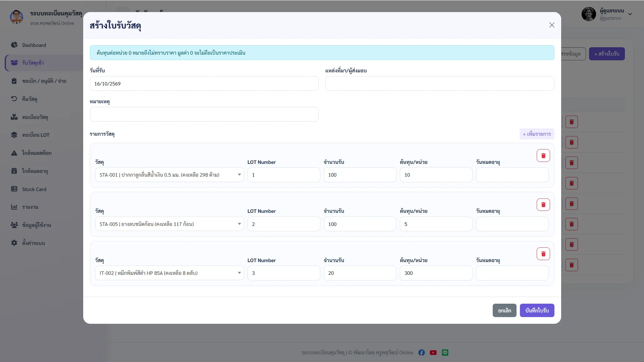Click สร้างใบรับ button behind dialog
644x362 pixels.
tap(607, 54)
